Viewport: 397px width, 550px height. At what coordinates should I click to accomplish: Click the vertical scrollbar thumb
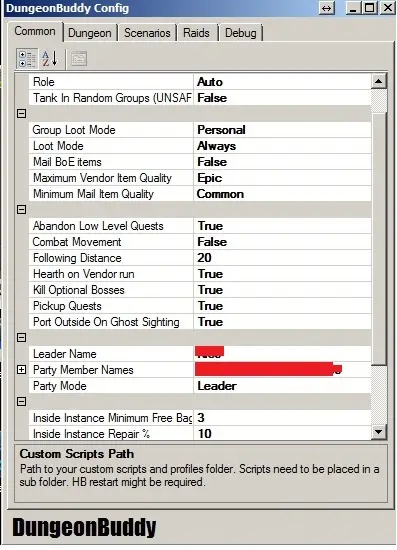pos(378,239)
